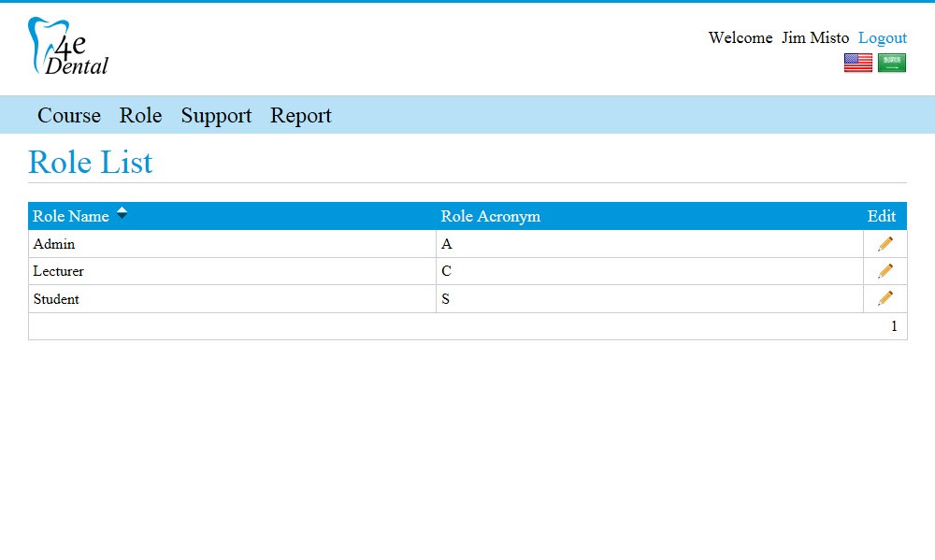Select the Lecturer row name cell
Viewport: 935px width, 560px height.
[232, 271]
